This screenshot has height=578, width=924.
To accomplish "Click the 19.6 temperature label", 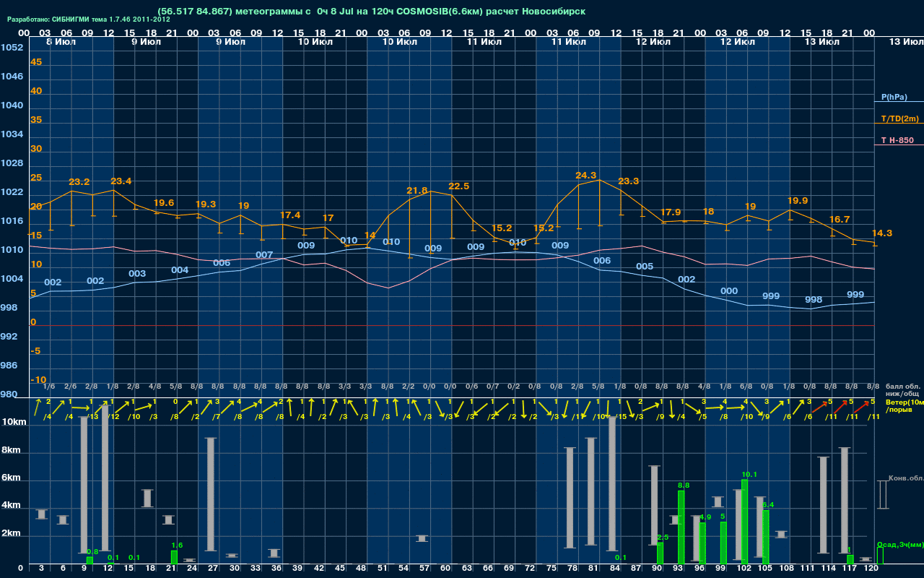I will tap(164, 203).
